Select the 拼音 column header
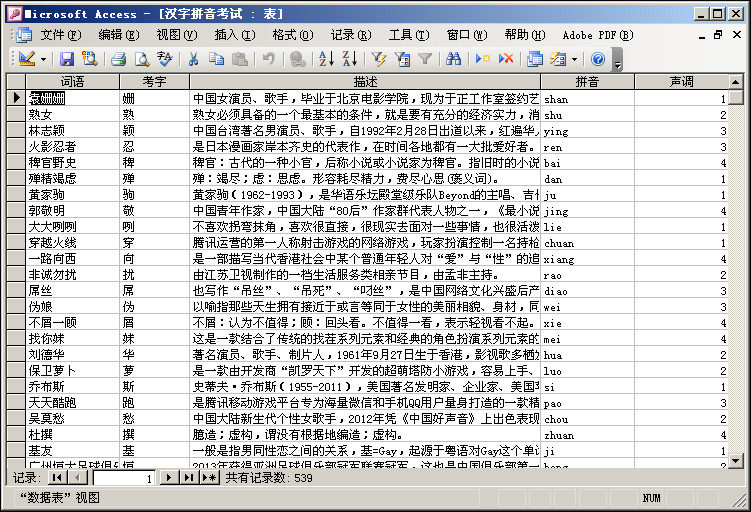The width and height of the screenshot is (751, 512). [x=588, y=82]
